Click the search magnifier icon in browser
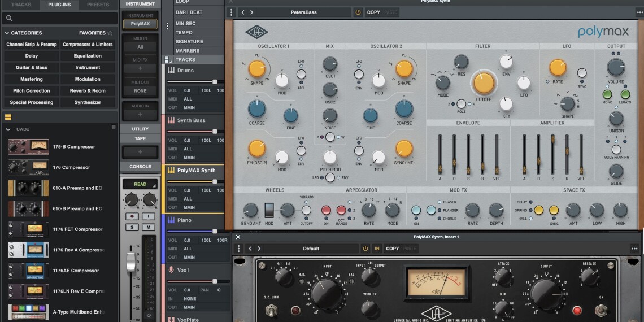The width and height of the screenshot is (644, 322). [9, 19]
